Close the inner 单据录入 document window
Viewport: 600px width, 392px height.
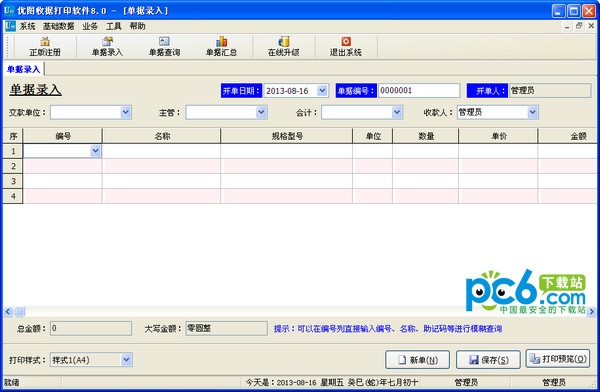coord(591,26)
